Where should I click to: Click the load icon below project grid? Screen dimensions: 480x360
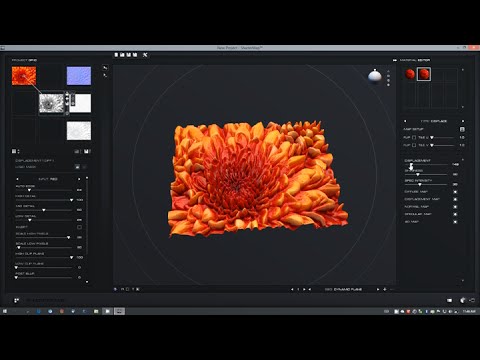tap(77, 151)
